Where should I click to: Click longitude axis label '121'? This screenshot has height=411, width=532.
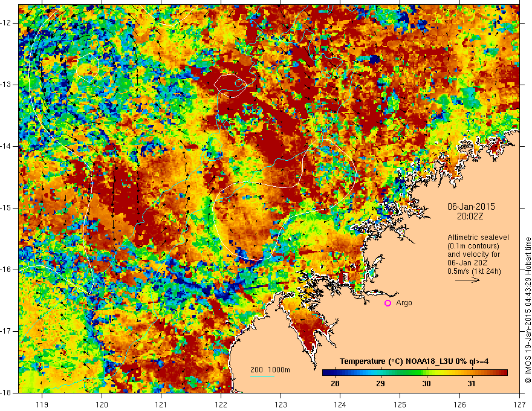click(161, 404)
